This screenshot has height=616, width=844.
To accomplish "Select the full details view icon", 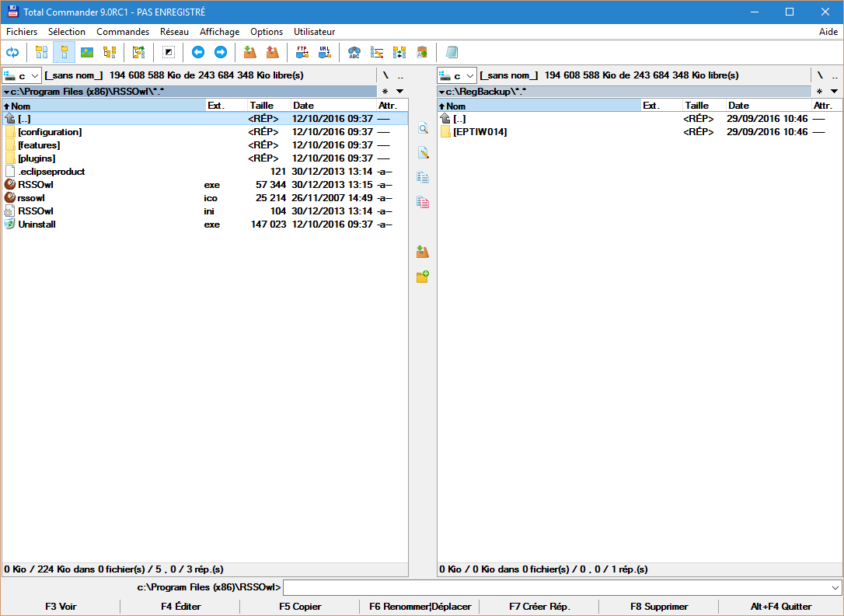I will pos(64,52).
